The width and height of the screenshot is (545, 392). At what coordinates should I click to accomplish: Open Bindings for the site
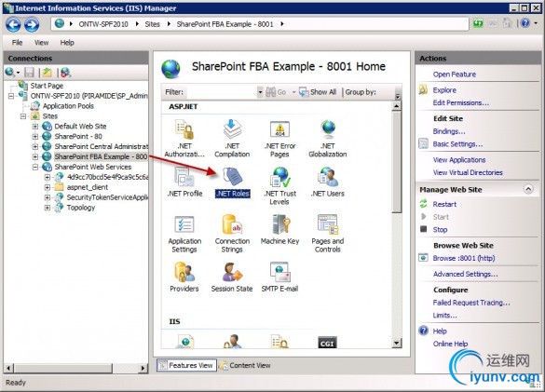(x=449, y=131)
